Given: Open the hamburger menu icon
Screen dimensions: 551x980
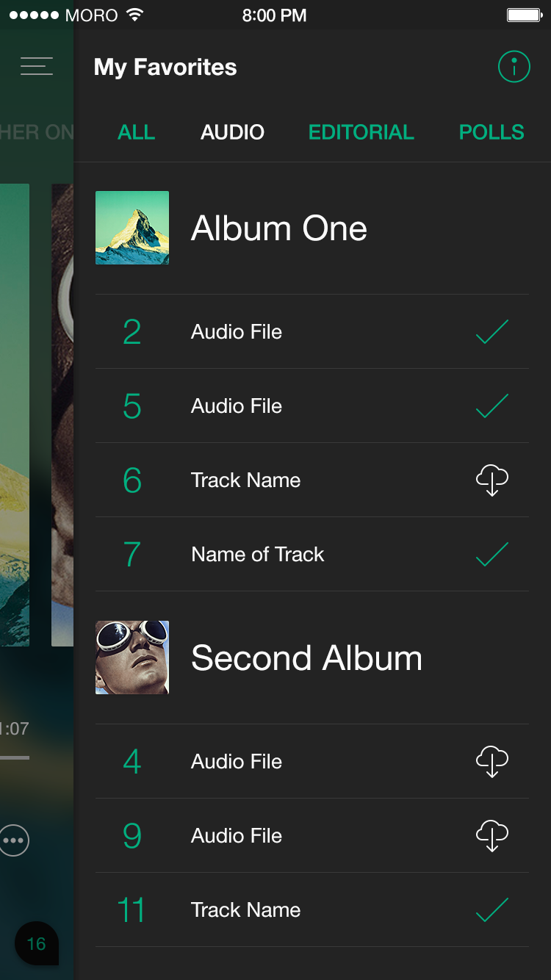Looking at the screenshot, I should [37, 66].
